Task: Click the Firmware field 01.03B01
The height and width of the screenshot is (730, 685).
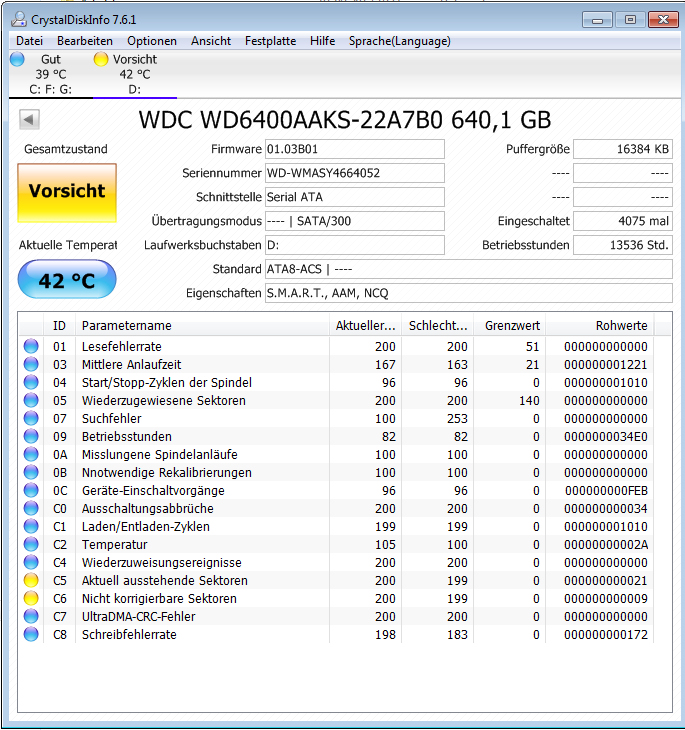Action: pyautogui.click(x=354, y=149)
